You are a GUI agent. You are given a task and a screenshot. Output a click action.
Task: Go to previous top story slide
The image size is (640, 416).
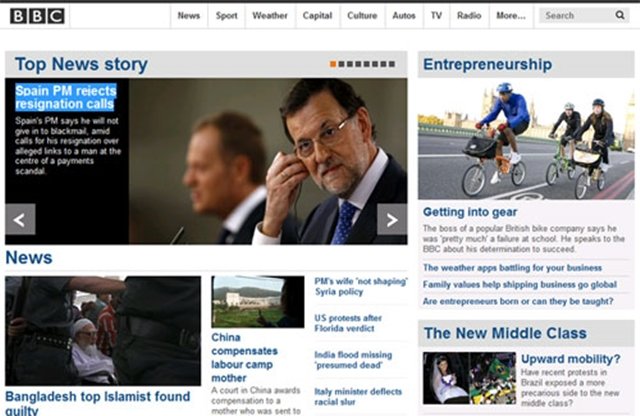20,220
